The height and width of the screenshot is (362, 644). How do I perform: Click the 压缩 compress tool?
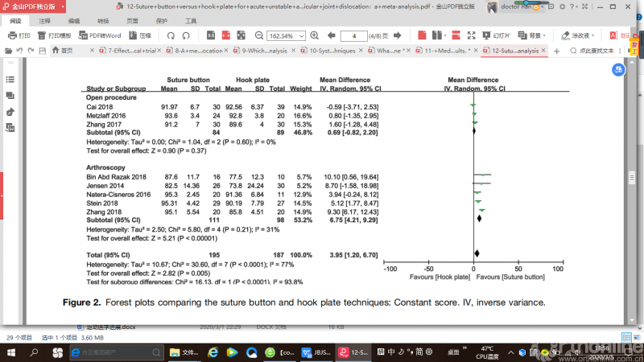coord(140,36)
